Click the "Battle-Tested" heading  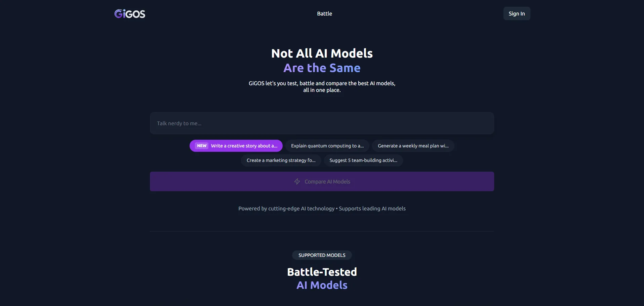(x=322, y=272)
